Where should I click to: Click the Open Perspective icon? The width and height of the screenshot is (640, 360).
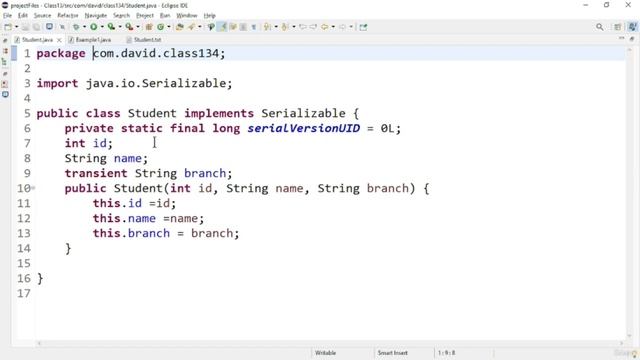click(617, 27)
